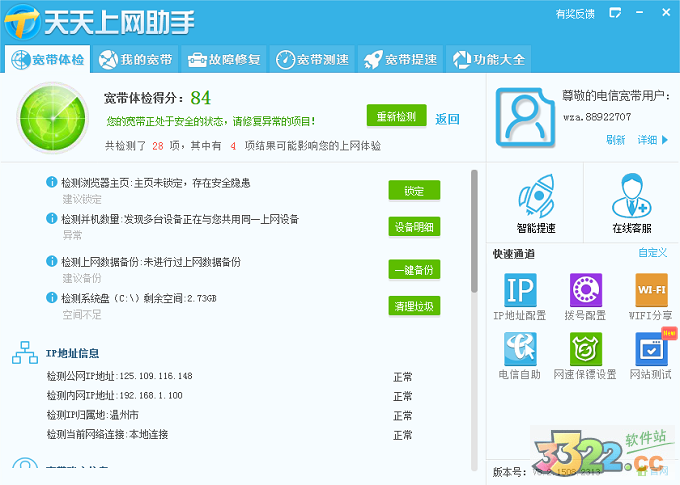Image resolution: width=680 pixels, height=485 pixels.
Task: Launch the WIFI分享 icon
Action: pyautogui.click(x=651, y=291)
